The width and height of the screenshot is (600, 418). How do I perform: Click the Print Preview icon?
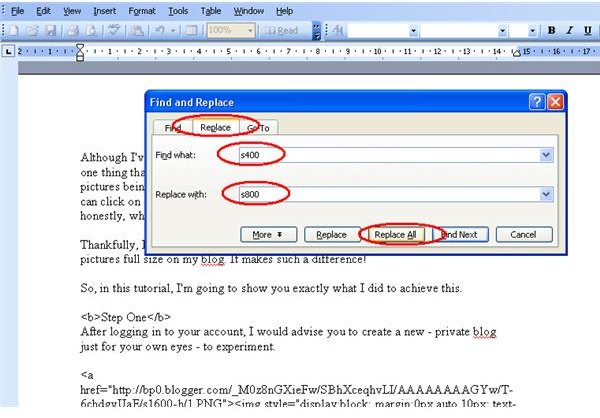91,30
